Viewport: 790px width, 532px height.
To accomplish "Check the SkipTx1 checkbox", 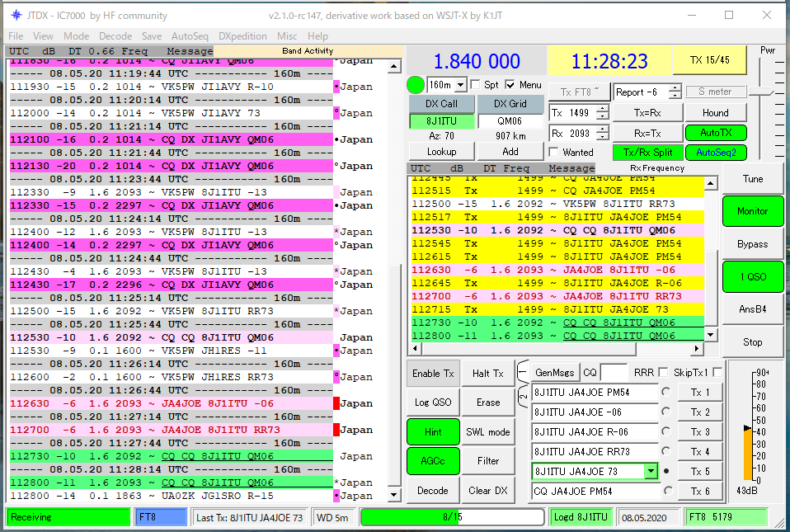I will pyautogui.click(x=717, y=372).
